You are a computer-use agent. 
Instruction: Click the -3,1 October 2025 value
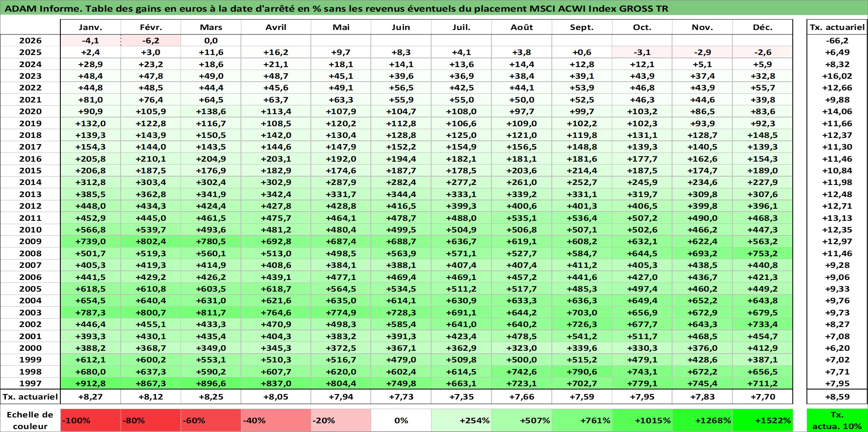coord(642,52)
